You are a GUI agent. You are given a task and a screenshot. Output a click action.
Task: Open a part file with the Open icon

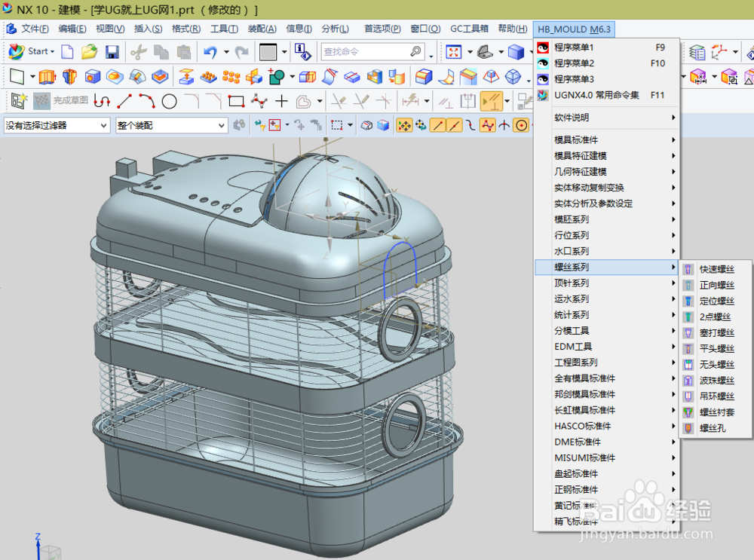(90, 51)
